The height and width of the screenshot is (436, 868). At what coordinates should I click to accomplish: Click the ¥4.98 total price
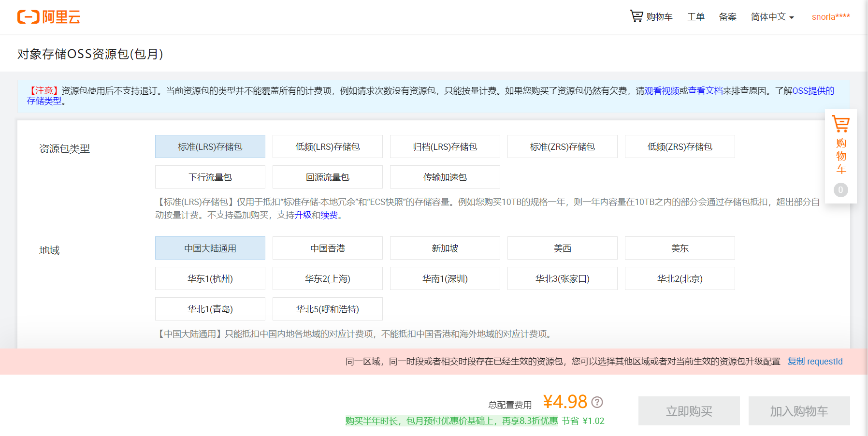[x=565, y=402]
